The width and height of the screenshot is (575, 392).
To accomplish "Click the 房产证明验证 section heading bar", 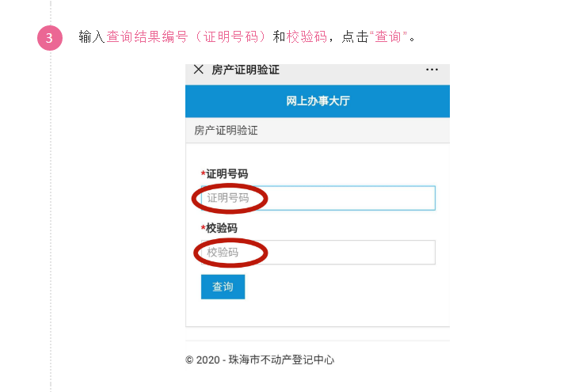I will (x=318, y=130).
